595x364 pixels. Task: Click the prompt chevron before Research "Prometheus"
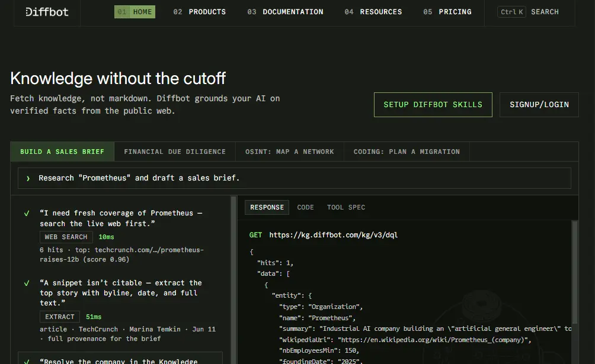28,178
